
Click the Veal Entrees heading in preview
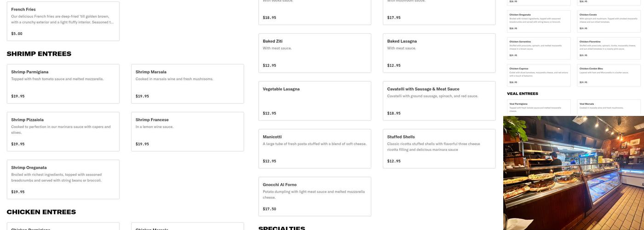pyautogui.click(x=523, y=94)
